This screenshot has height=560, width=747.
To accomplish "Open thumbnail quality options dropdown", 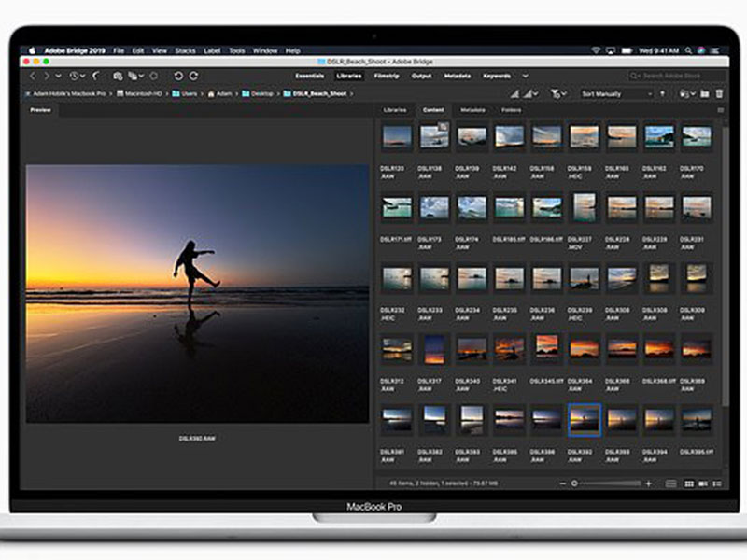I will click(x=530, y=94).
